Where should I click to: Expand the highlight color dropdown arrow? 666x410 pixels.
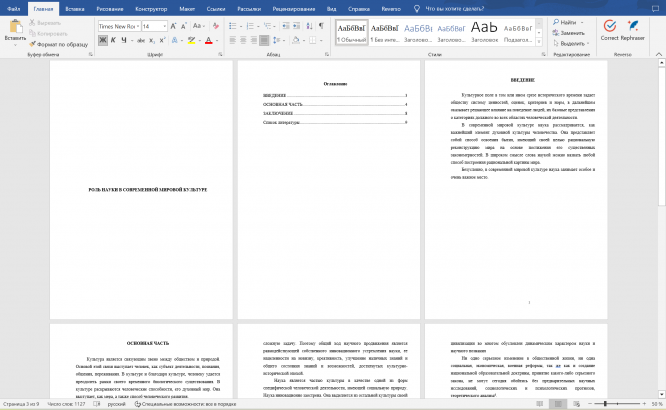point(200,41)
